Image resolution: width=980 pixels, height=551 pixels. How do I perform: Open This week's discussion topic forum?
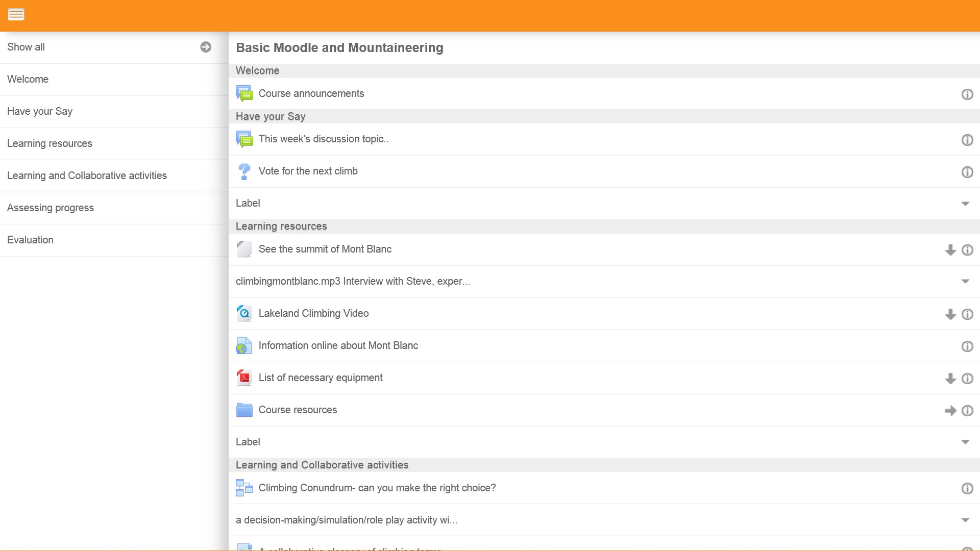pyautogui.click(x=324, y=139)
